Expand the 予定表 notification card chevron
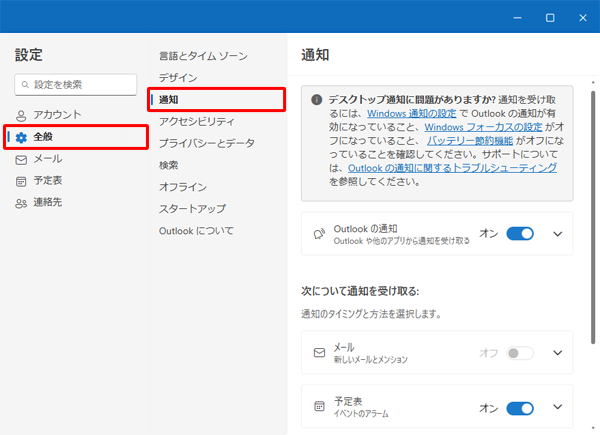 point(558,407)
